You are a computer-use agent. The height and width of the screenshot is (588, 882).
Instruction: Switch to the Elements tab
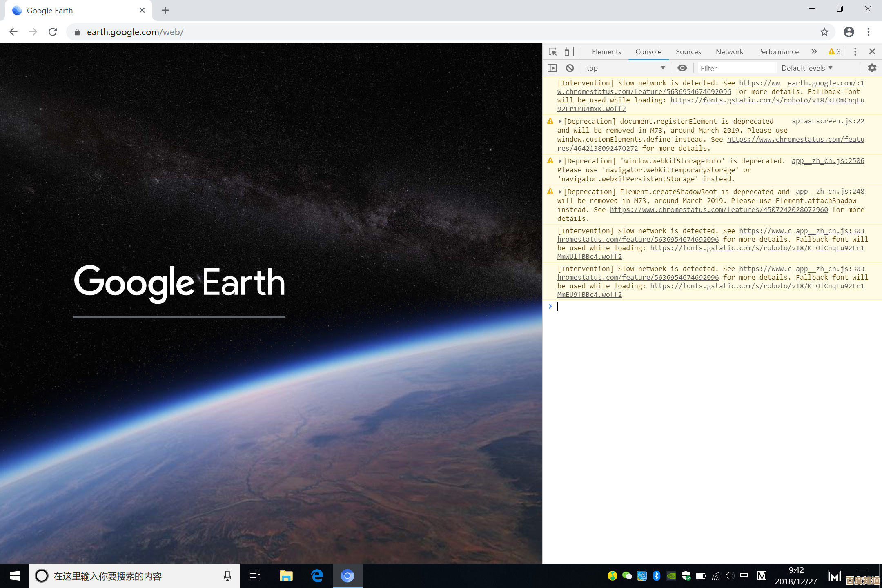[606, 52]
